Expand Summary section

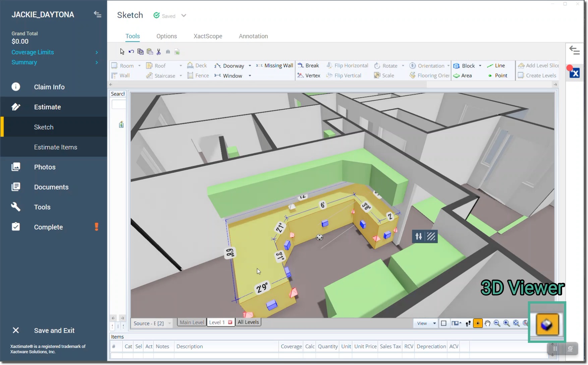tap(55, 62)
